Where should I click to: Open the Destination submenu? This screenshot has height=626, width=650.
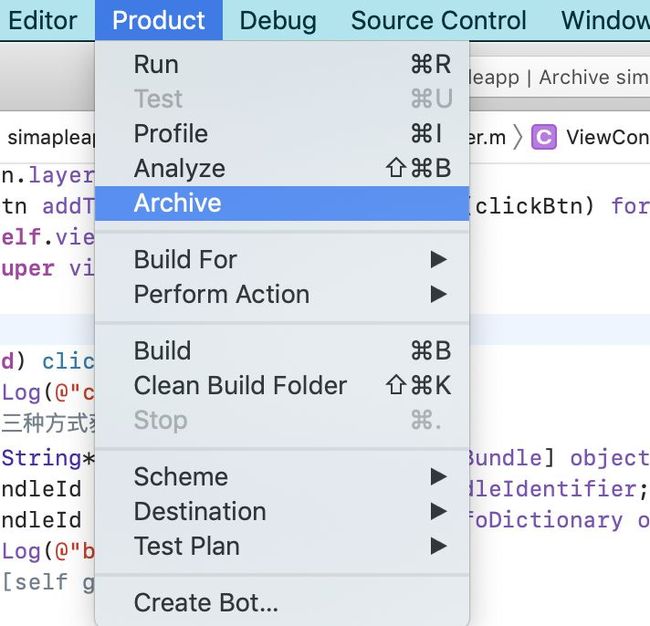click(x=282, y=511)
